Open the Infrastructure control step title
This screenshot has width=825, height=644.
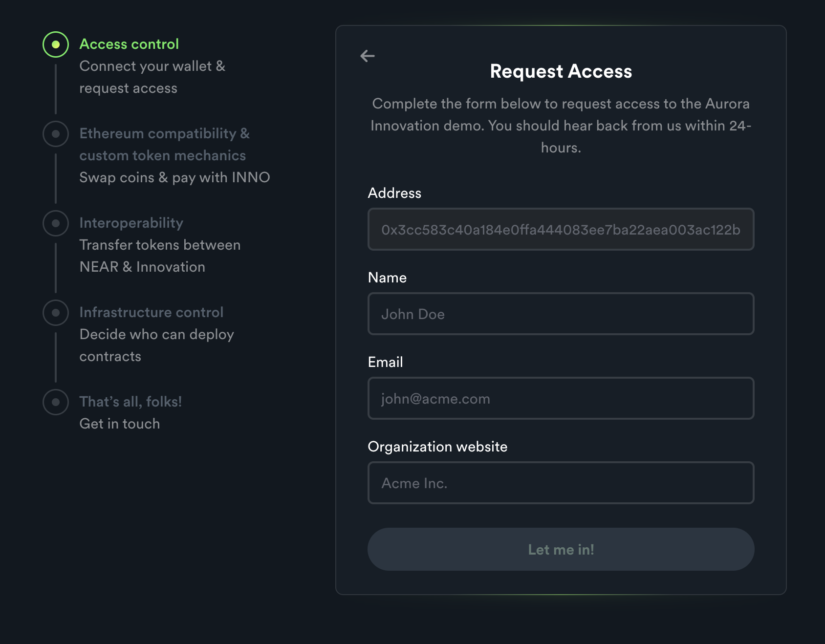point(152,312)
